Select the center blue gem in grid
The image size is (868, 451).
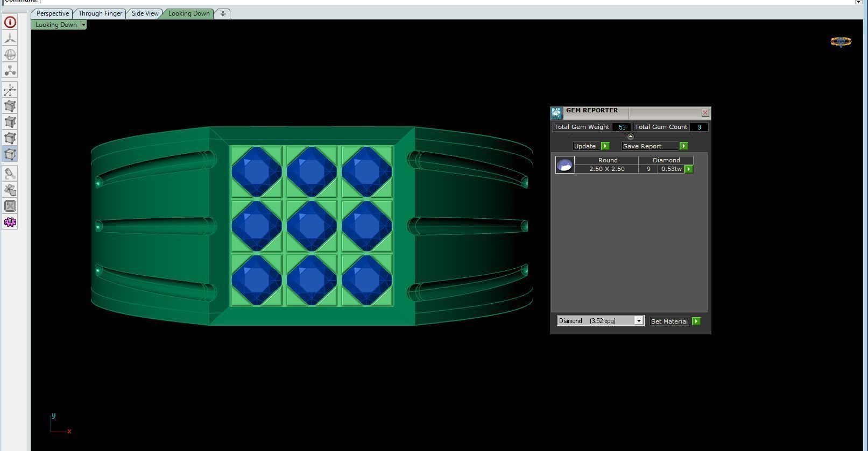coord(312,226)
